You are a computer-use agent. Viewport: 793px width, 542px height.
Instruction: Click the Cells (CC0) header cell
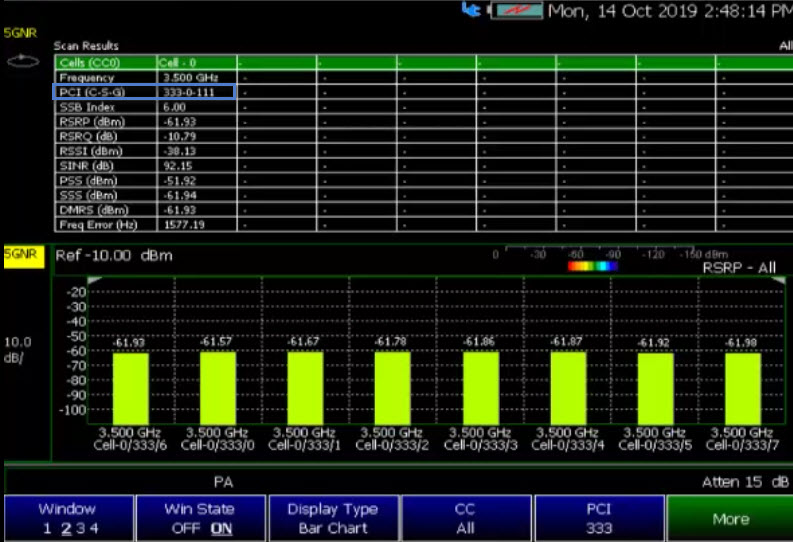point(106,63)
